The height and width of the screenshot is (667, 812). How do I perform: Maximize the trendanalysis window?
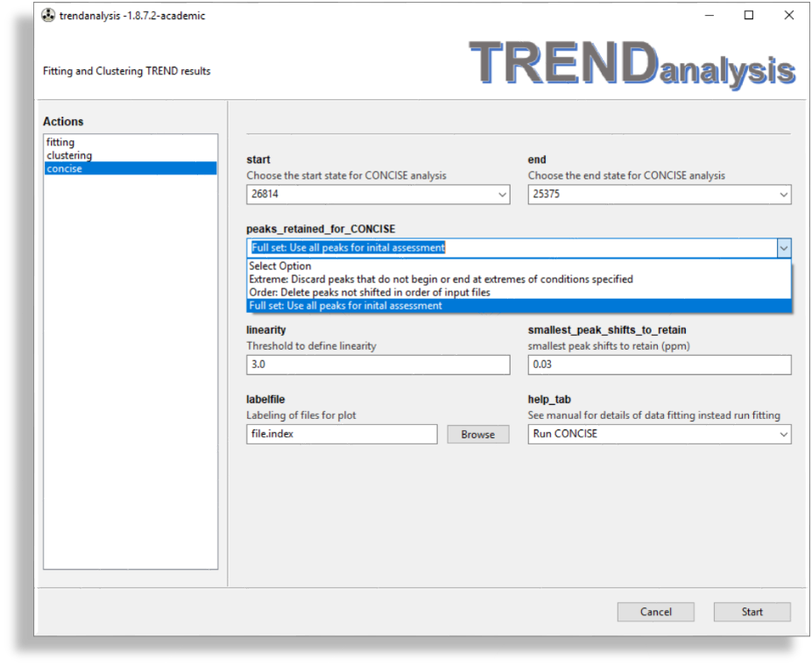pos(749,15)
